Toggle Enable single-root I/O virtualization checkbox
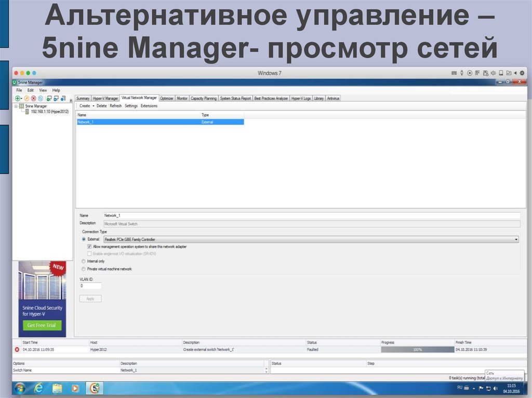The height and width of the screenshot is (398, 532). (x=89, y=254)
